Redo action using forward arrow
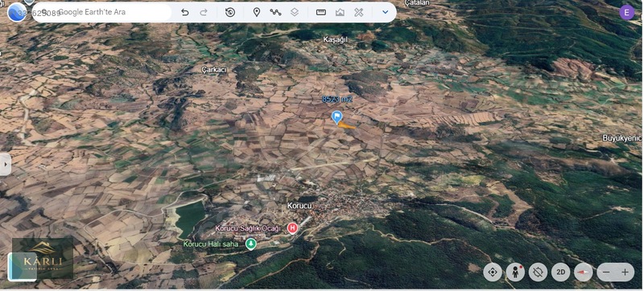 point(204,12)
